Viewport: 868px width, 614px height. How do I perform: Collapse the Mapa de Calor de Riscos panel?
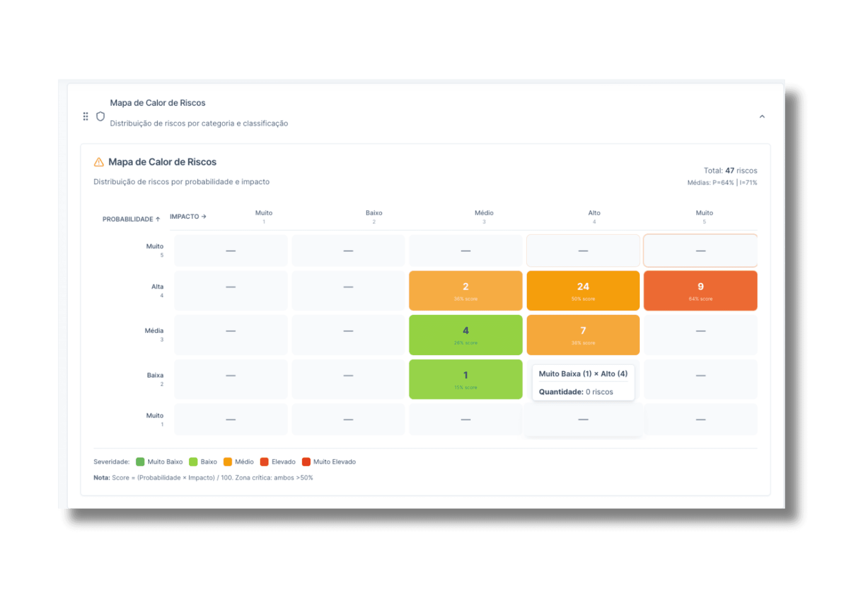[762, 116]
